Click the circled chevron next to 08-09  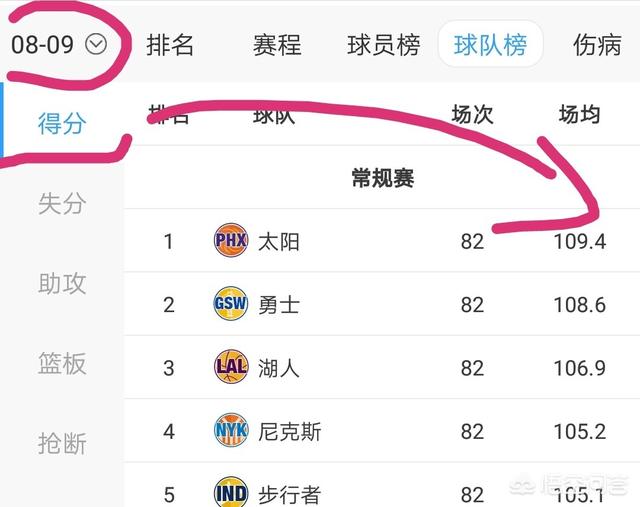[96, 44]
